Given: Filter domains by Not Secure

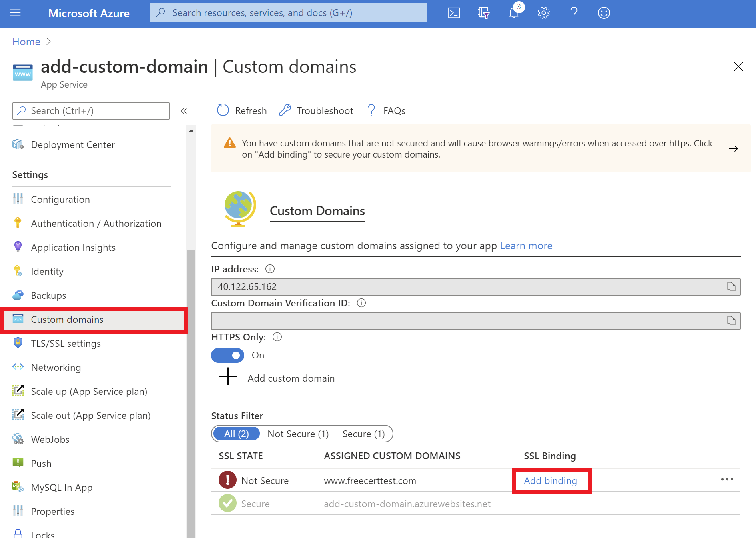Looking at the screenshot, I should pyautogui.click(x=298, y=434).
